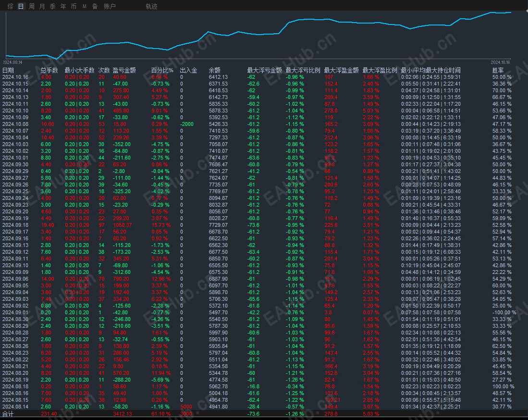Open the 币 currency tab
This screenshot has width=528, height=420.
74,6
